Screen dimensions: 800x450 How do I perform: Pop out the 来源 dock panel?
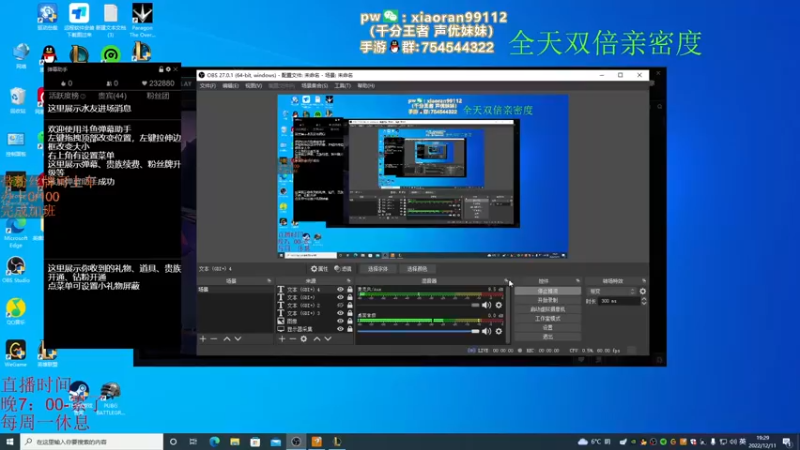pyautogui.click(x=349, y=281)
